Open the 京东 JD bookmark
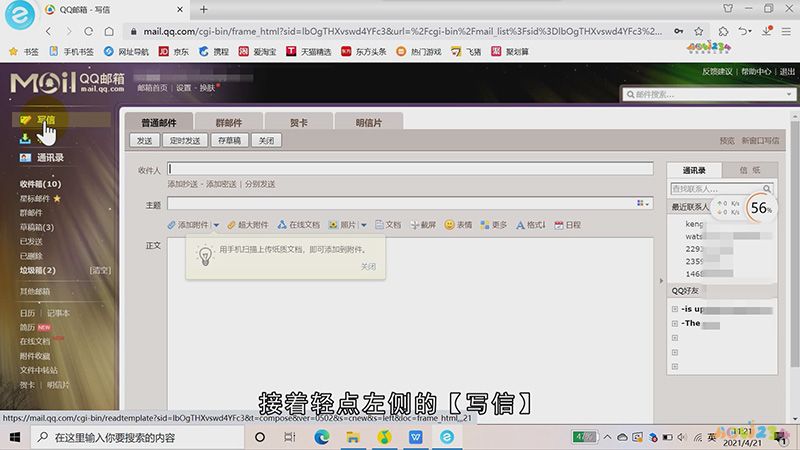800x450 pixels. point(173,52)
